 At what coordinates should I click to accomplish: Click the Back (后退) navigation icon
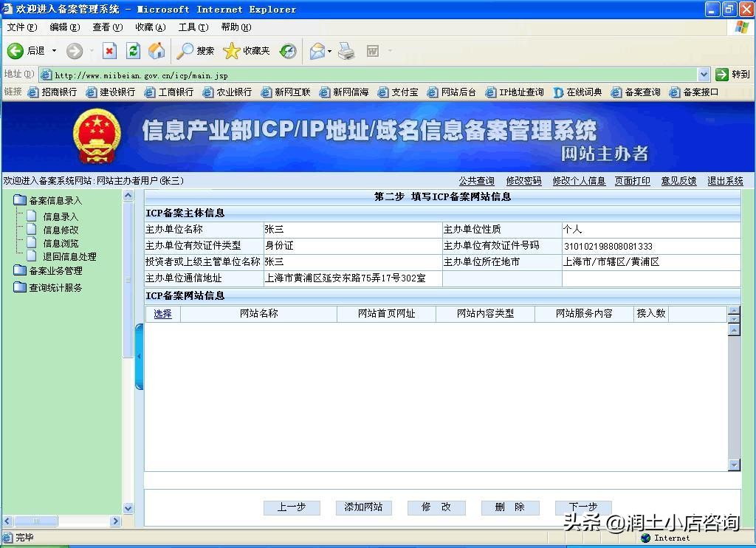(x=16, y=51)
